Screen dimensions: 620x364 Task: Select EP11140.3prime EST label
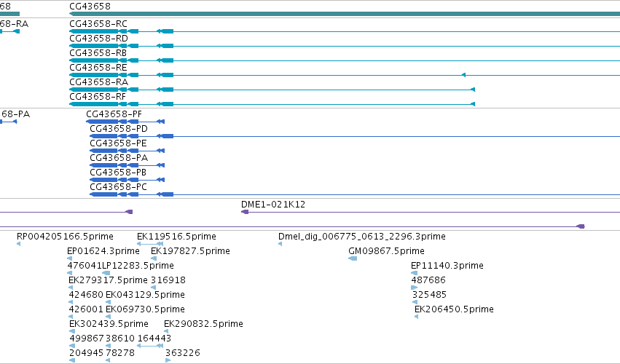click(447, 266)
